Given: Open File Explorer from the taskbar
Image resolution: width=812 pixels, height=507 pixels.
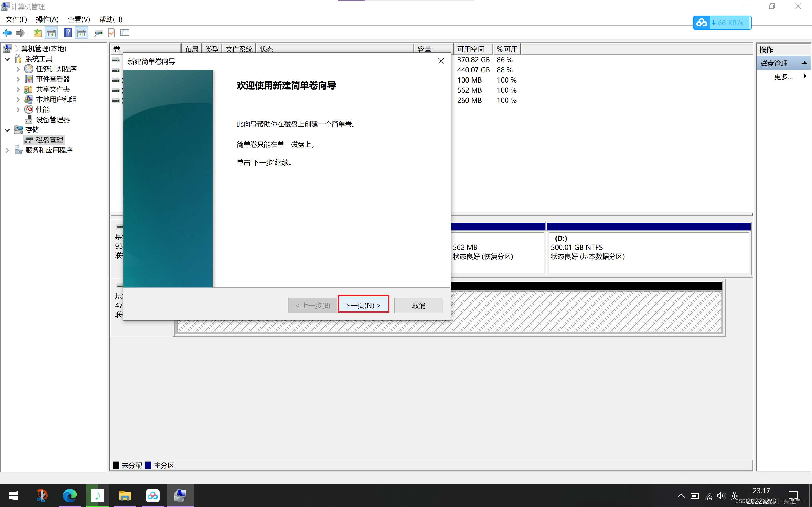Looking at the screenshot, I should tap(125, 495).
